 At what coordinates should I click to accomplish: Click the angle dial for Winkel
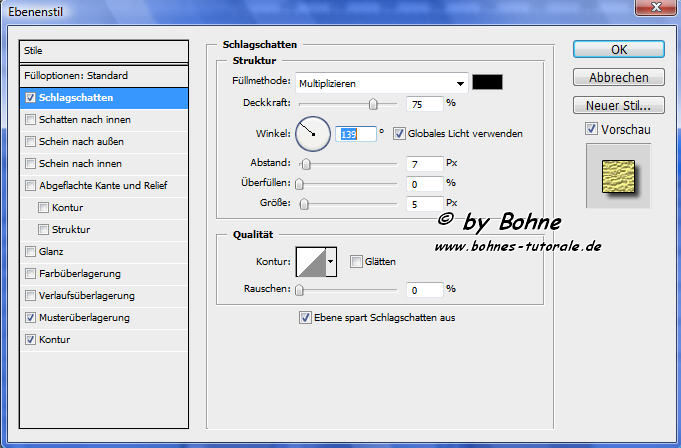[312, 132]
